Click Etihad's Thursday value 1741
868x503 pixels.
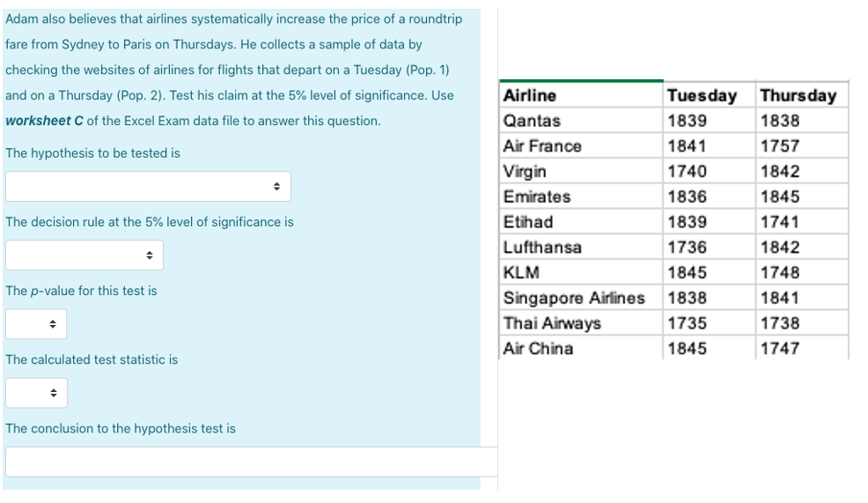coord(802,222)
